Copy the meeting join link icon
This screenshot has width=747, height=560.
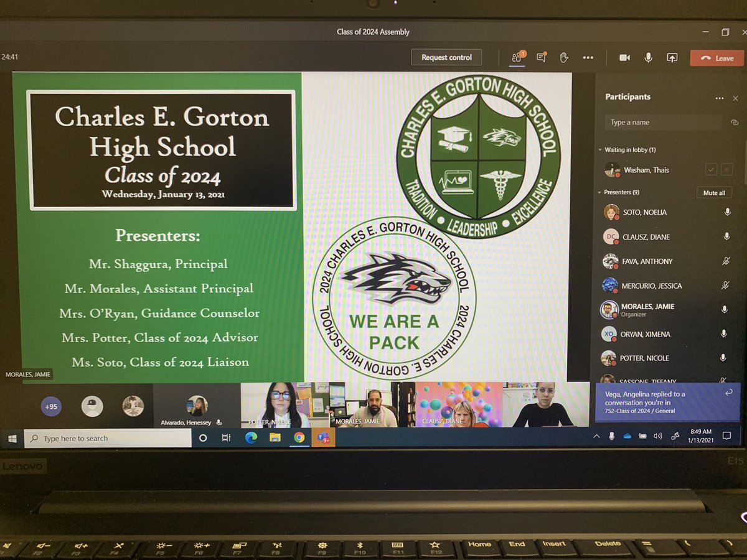click(x=735, y=123)
